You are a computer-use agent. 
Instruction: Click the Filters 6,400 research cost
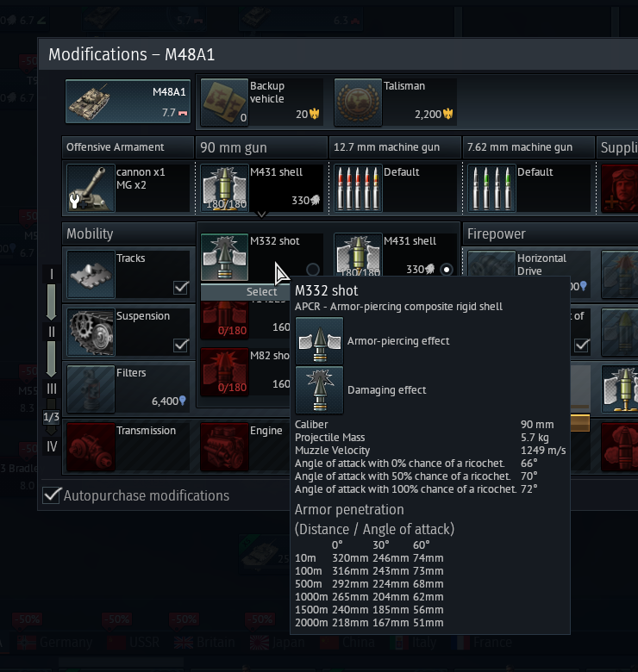point(169,401)
